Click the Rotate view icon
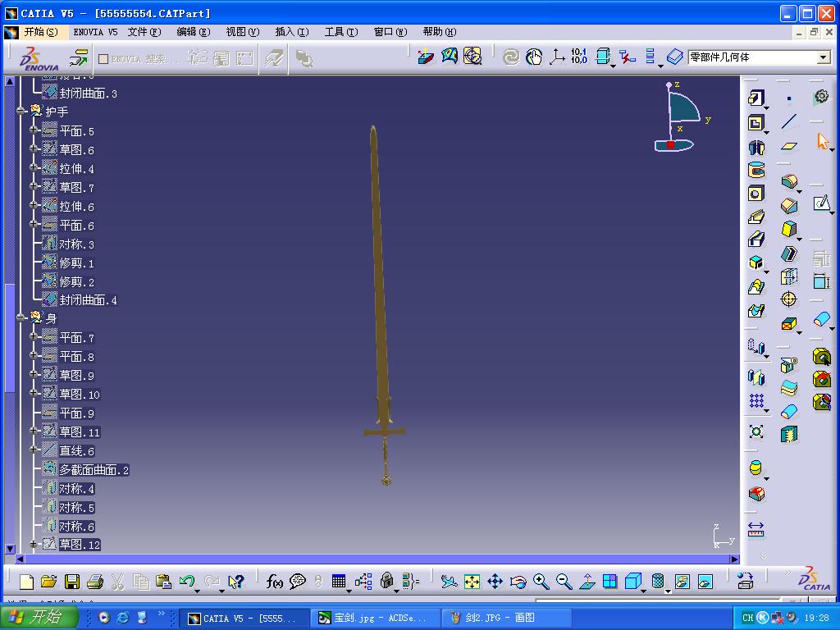 [x=518, y=582]
